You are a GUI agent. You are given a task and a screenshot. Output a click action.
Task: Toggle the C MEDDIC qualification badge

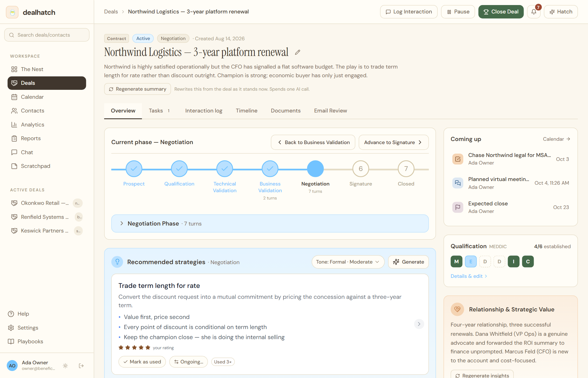528,262
